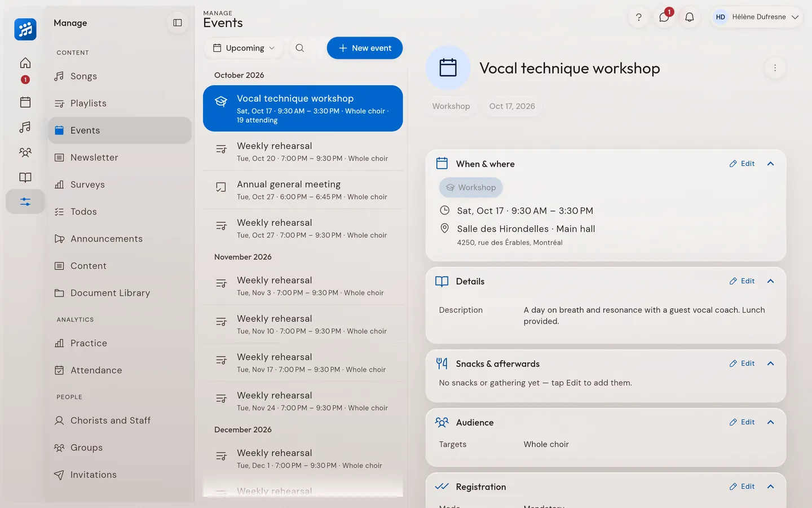This screenshot has height=508, width=812.
Task: Collapse the Registration section
Action: click(770, 487)
